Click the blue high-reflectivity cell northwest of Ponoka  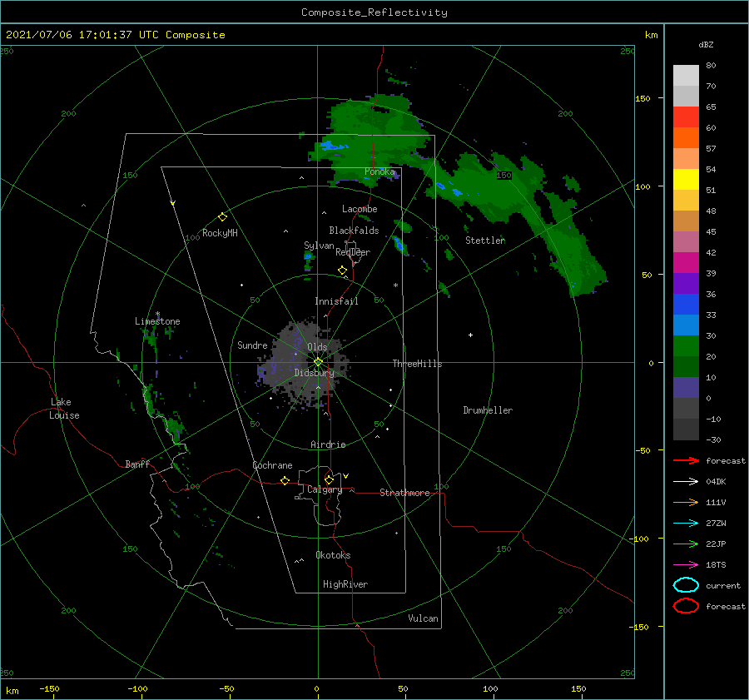(x=331, y=146)
